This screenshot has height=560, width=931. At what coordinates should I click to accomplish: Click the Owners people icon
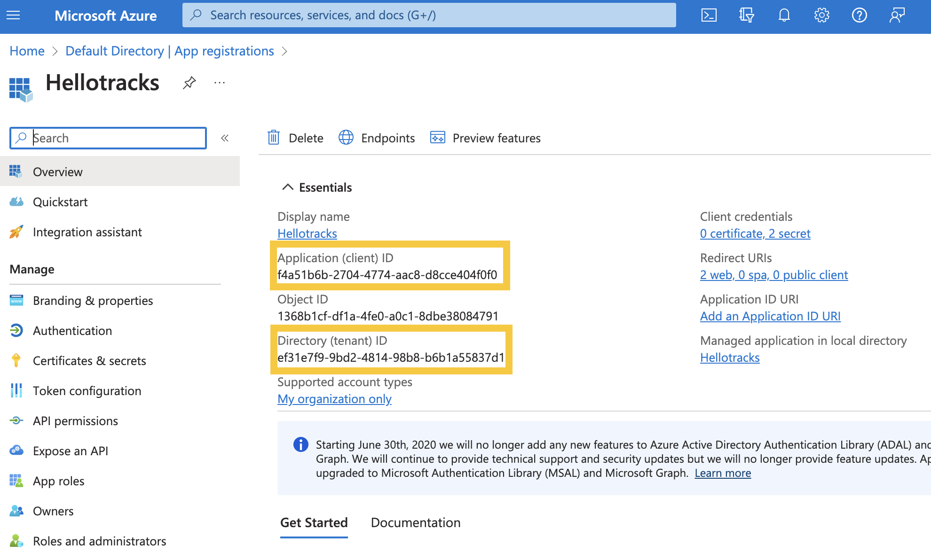pyautogui.click(x=16, y=511)
